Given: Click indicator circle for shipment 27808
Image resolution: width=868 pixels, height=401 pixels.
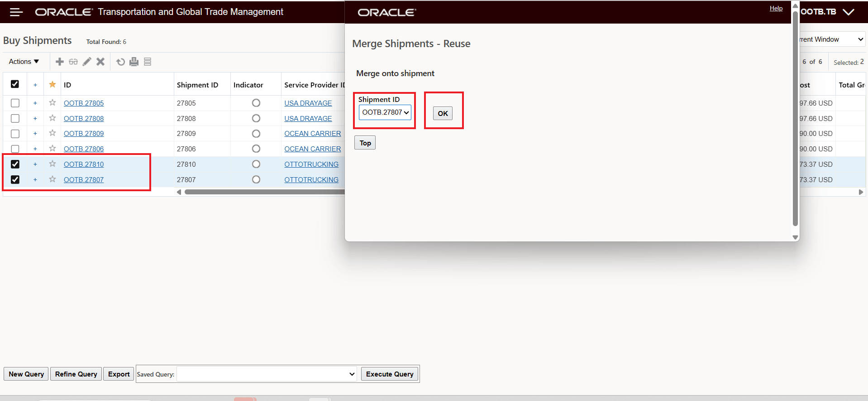Looking at the screenshot, I should [256, 118].
